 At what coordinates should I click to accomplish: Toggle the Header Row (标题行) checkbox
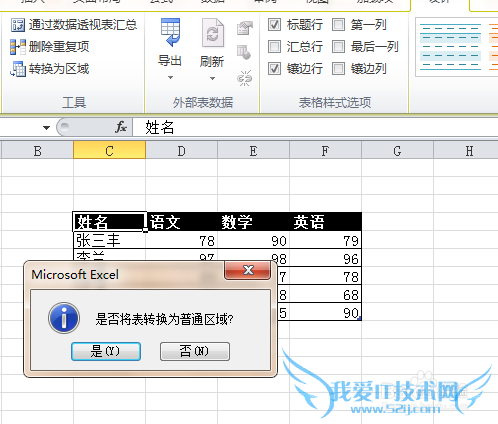[x=274, y=25]
